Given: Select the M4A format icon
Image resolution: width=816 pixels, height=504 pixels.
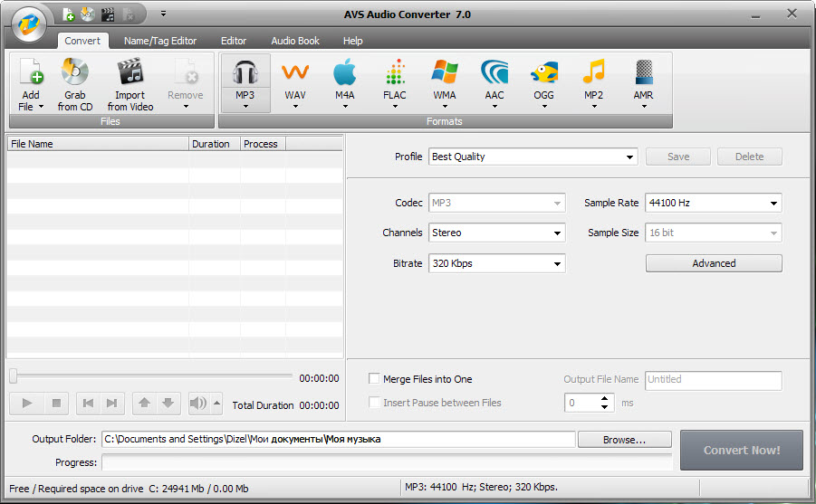Looking at the screenshot, I should coord(344,74).
